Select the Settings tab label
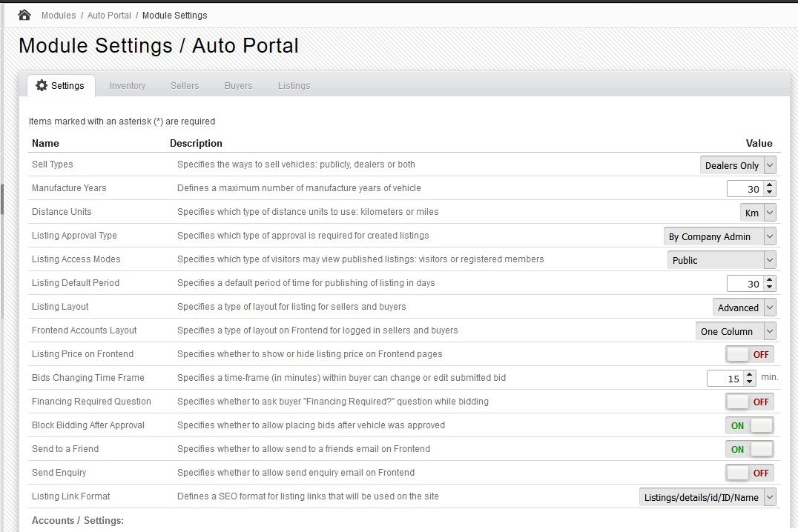The image size is (798, 532). [x=67, y=85]
